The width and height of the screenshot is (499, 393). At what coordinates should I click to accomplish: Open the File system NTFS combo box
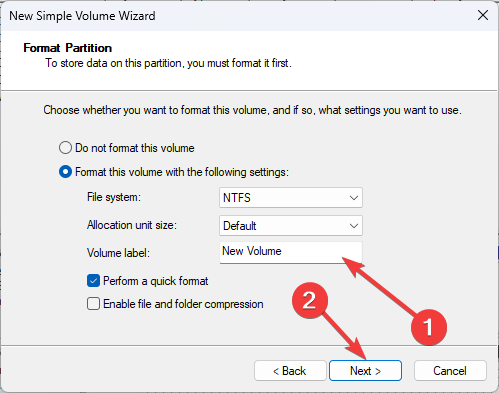click(x=291, y=198)
